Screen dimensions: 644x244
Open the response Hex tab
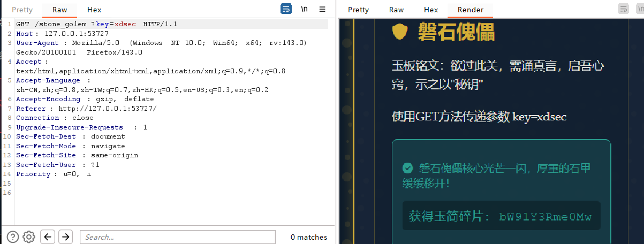[x=431, y=10]
